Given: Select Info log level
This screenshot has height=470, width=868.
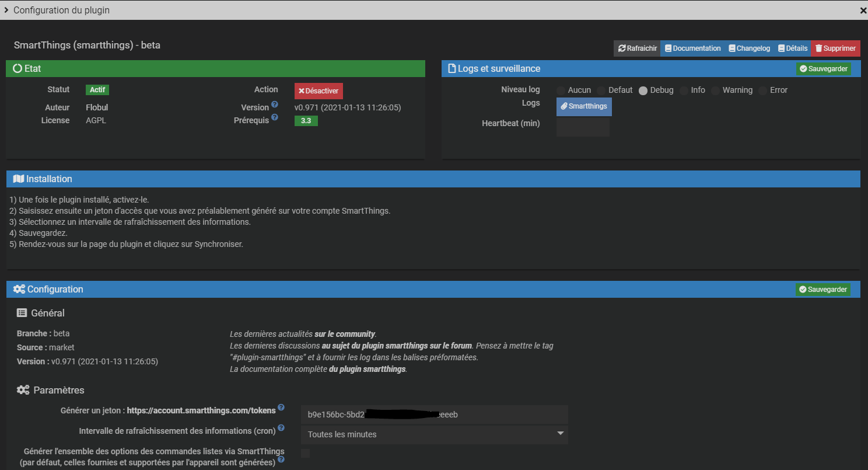Looking at the screenshot, I should coord(684,90).
